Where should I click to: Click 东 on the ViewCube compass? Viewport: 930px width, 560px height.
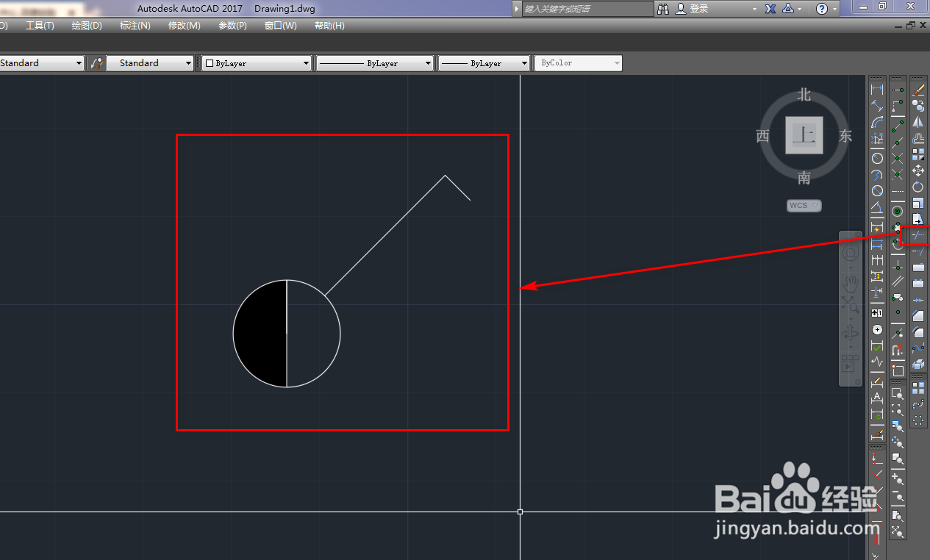click(845, 136)
